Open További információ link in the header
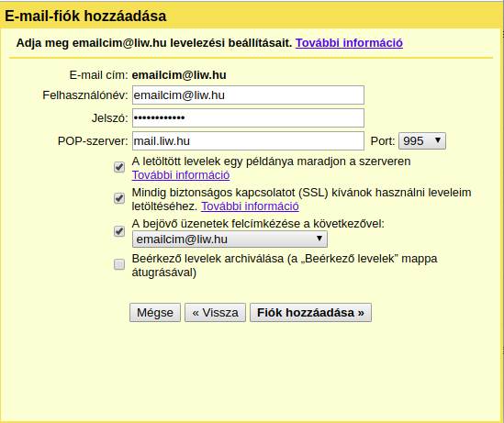Image resolution: width=504 pixels, height=423 pixels. (349, 43)
